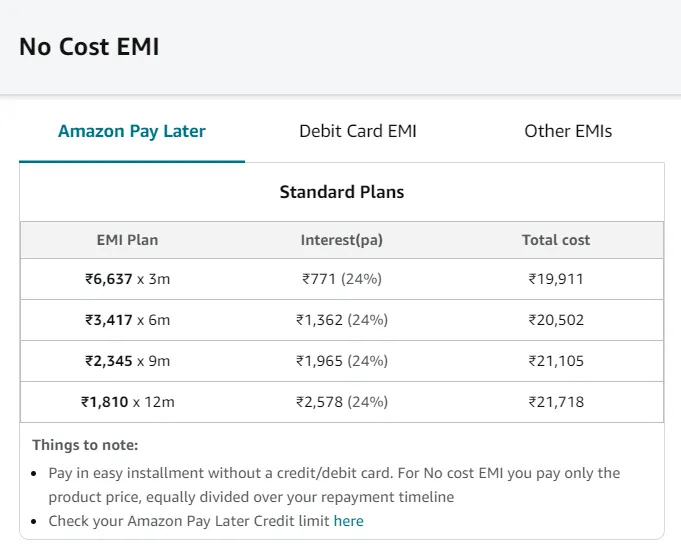Click the ₹771 (24%) interest cell

click(342, 279)
